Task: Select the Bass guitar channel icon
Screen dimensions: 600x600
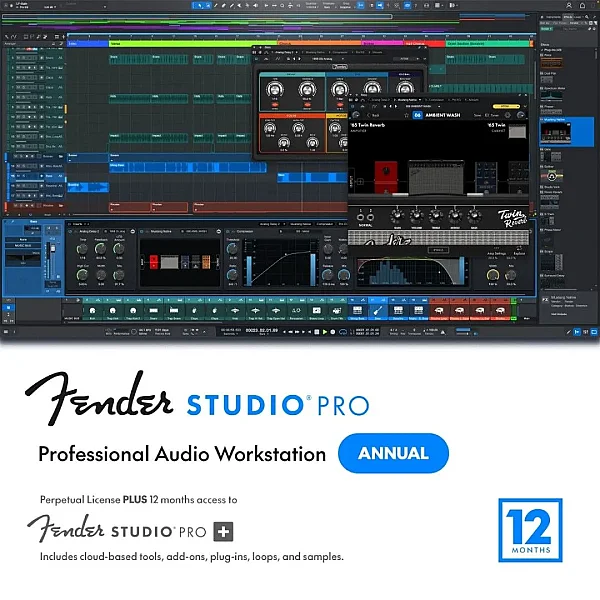Action: click(378, 311)
